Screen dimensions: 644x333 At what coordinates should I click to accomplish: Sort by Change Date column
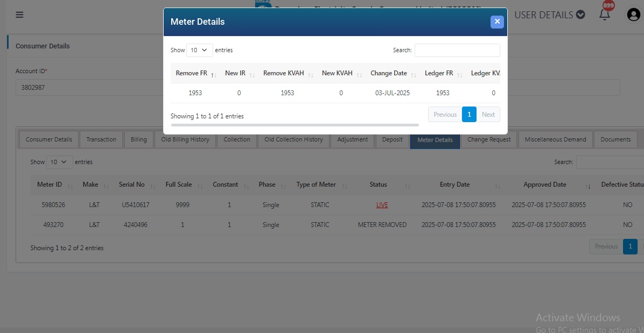(x=393, y=73)
